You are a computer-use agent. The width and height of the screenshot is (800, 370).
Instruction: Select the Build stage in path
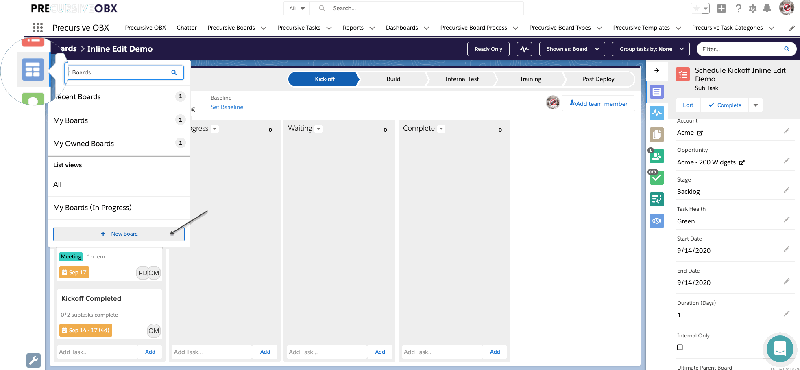(x=393, y=79)
